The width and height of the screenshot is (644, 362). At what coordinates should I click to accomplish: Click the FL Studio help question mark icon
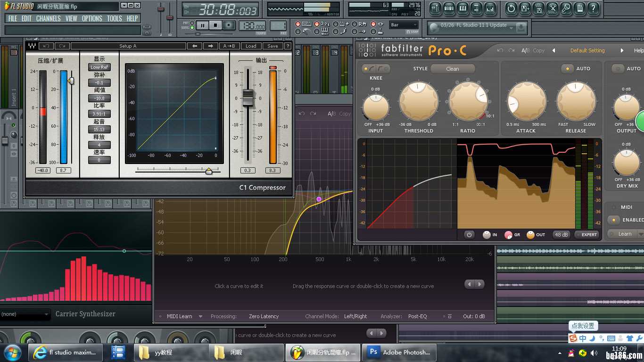[x=594, y=8]
